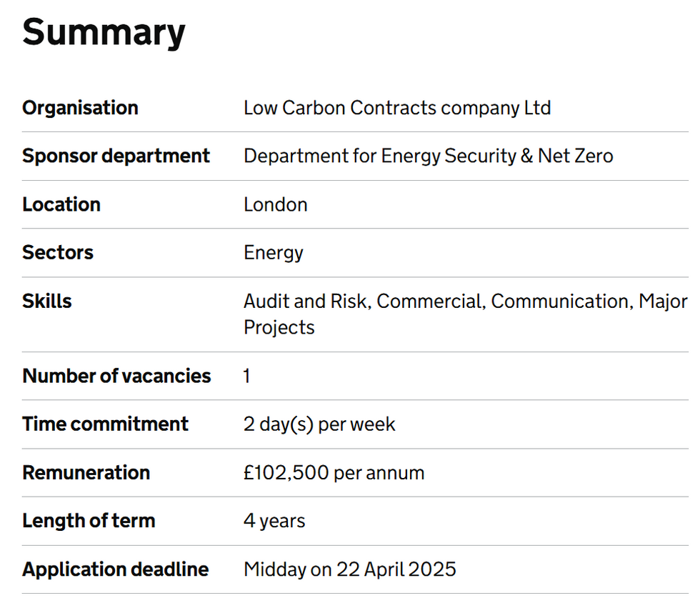This screenshot has height=603, width=700.
Task: Select the Length of term label
Action: click(x=89, y=521)
